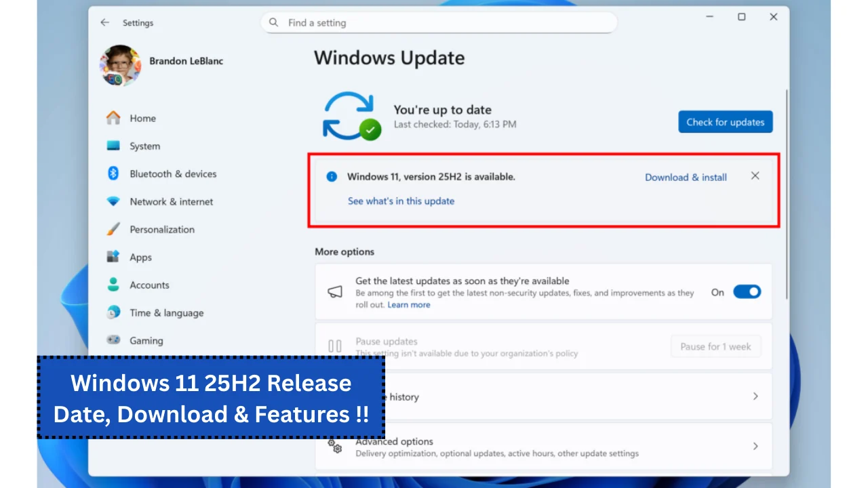Click the Learn more link
Image resolution: width=868 pixels, height=488 pixels.
(408, 304)
